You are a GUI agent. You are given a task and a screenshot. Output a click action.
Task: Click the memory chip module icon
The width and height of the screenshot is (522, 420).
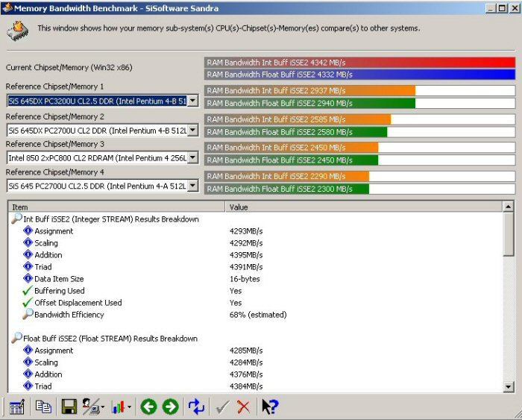(x=18, y=31)
